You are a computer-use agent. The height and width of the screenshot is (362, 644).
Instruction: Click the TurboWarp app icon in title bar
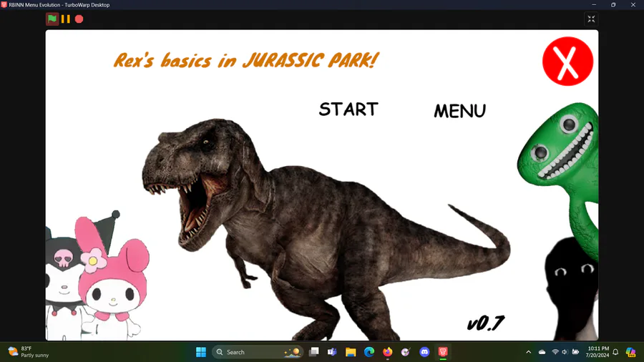pos(4,4)
